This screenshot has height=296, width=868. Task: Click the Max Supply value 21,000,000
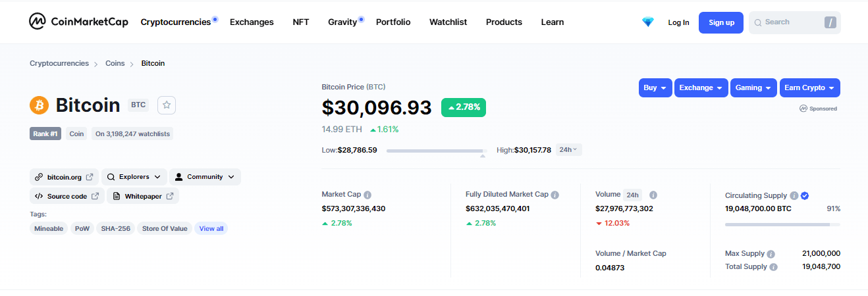coord(821,253)
